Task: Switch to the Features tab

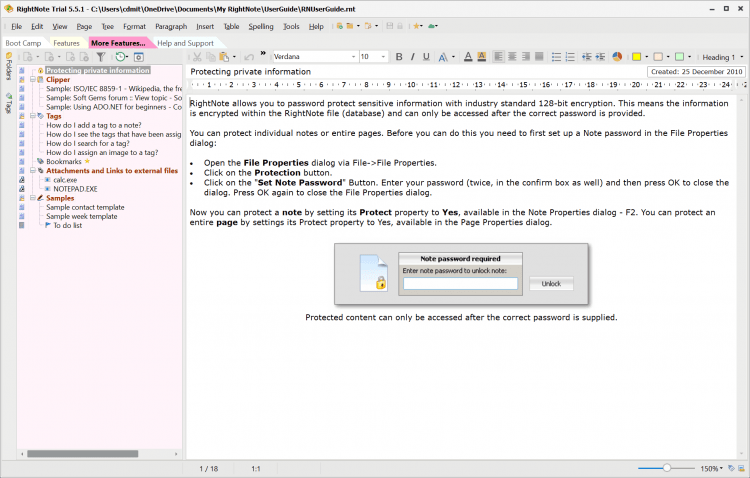Action: pyautogui.click(x=66, y=43)
